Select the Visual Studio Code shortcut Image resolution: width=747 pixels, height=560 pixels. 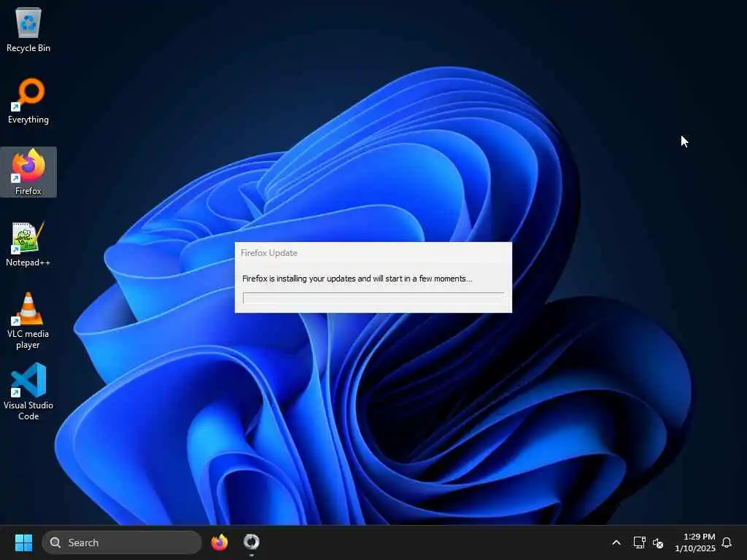click(28, 392)
